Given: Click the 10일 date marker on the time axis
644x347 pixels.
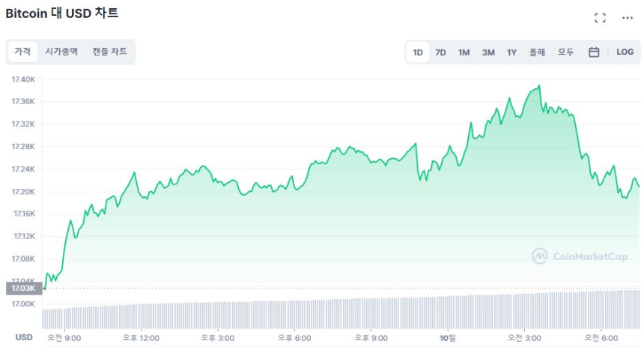Looking at the screenshot, I should click(449, 338).
